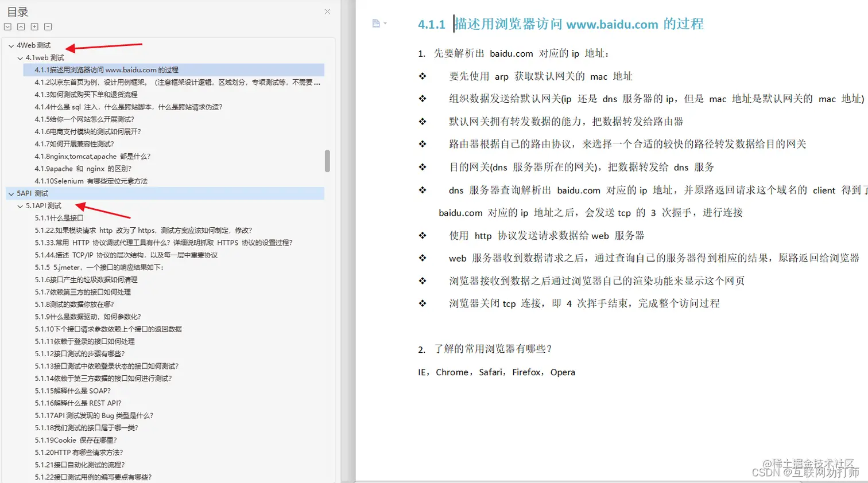Click the line 先要解析出 baidu.com 对应的 ip 地址
Image resolution: width=868 pixels, height=483 pixels.
point(514,53)
